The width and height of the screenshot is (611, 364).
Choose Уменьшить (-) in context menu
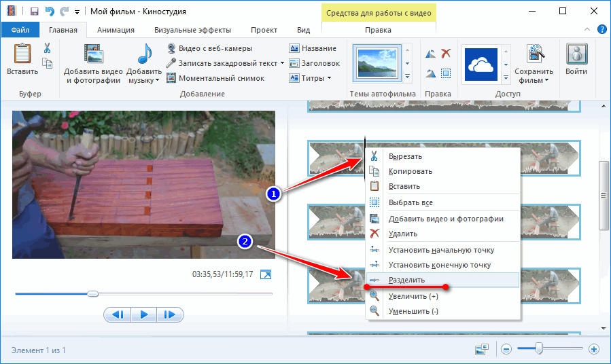[442, 311]
